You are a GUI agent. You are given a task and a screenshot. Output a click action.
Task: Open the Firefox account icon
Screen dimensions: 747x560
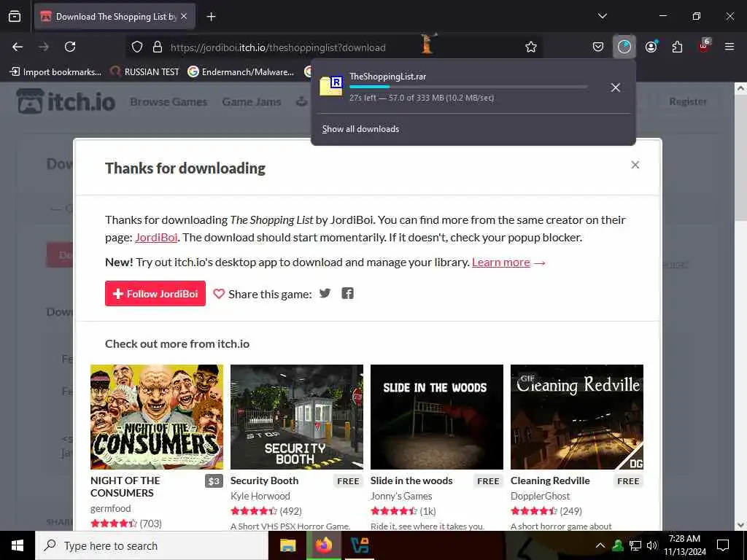pos(651,47)
